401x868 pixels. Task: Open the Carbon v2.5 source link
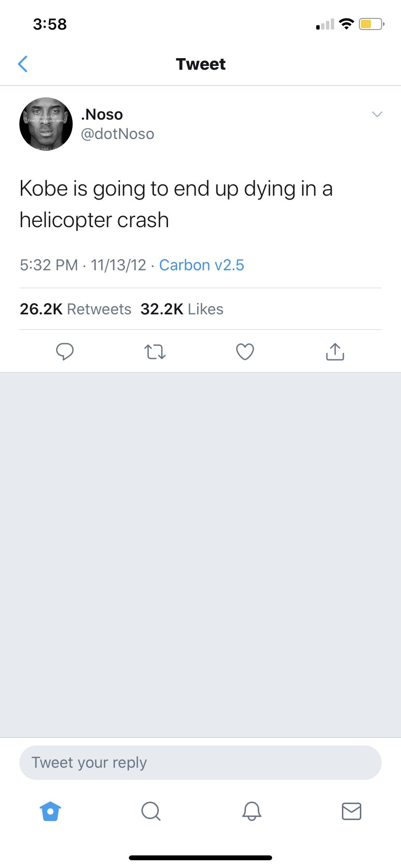(201, 265)
